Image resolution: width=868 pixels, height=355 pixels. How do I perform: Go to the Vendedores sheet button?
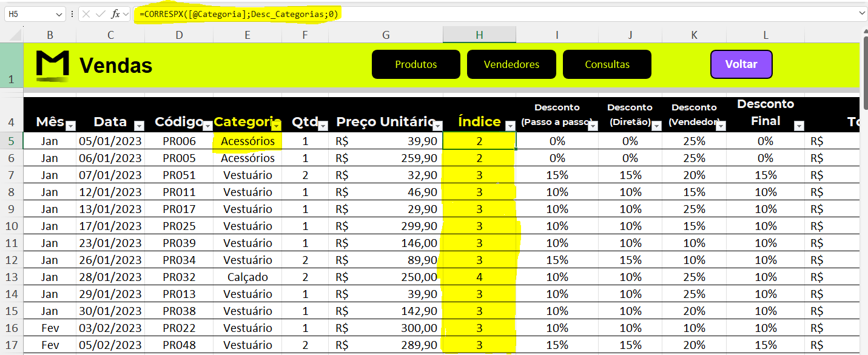point(511,64)
